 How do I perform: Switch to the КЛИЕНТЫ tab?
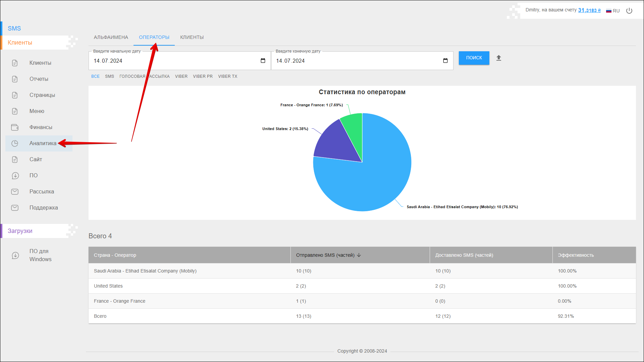(x=192, y=37)
